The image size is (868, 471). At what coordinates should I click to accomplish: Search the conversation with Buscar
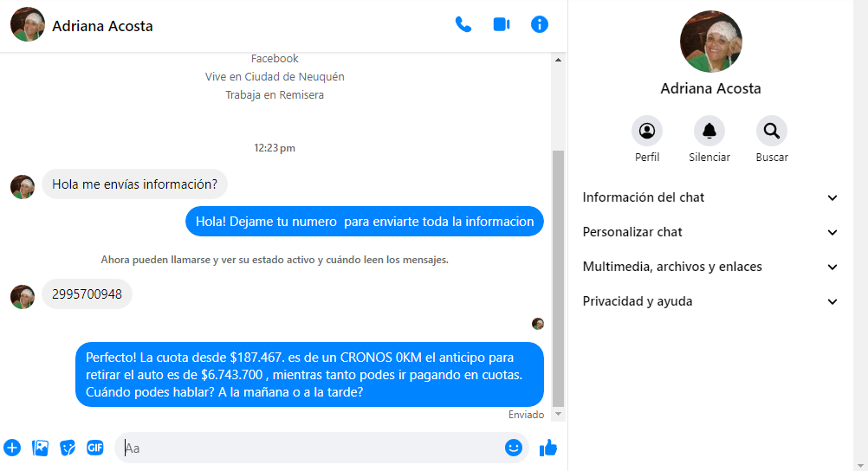pos(771,132)
